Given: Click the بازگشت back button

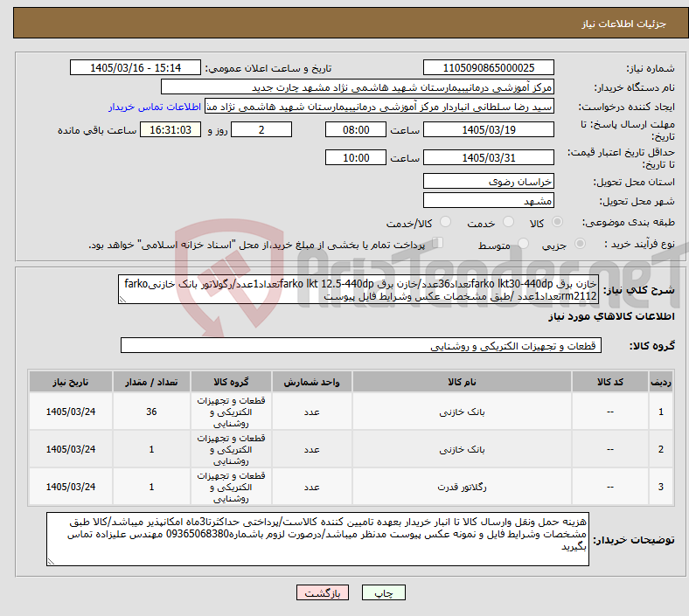Looking at the screenshot, I should [x=323, y=593].
